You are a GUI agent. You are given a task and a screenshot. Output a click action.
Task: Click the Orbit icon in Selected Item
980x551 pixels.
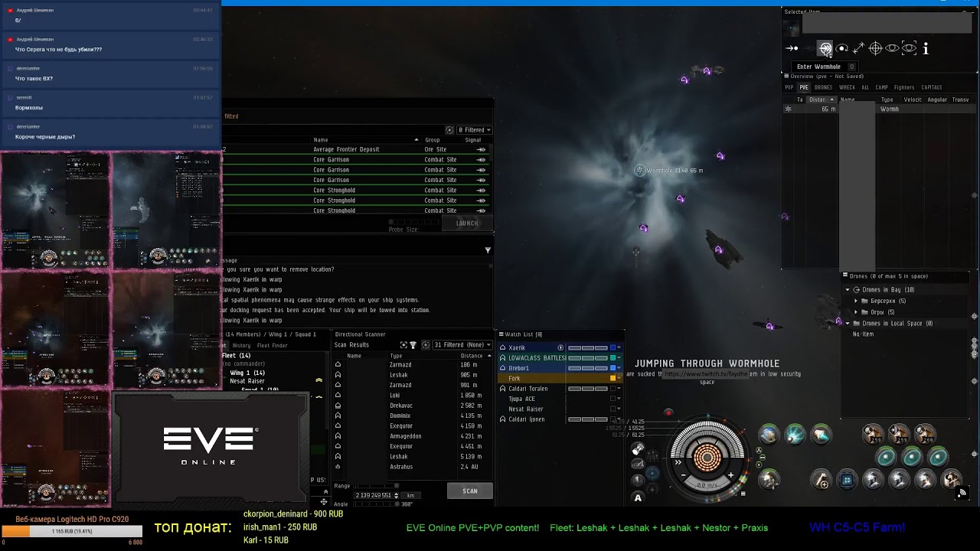point(842,48)
